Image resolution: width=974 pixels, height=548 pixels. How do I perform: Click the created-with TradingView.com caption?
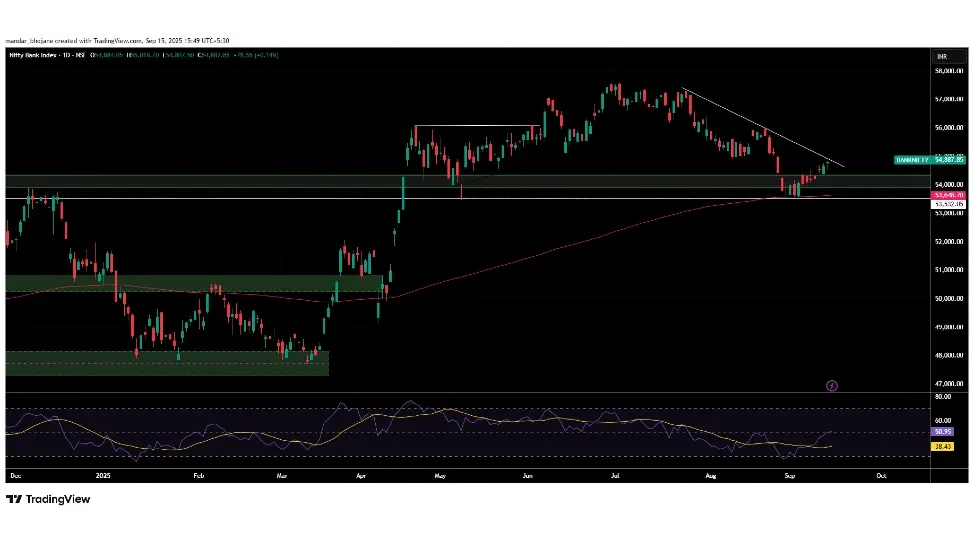point(117,40)
